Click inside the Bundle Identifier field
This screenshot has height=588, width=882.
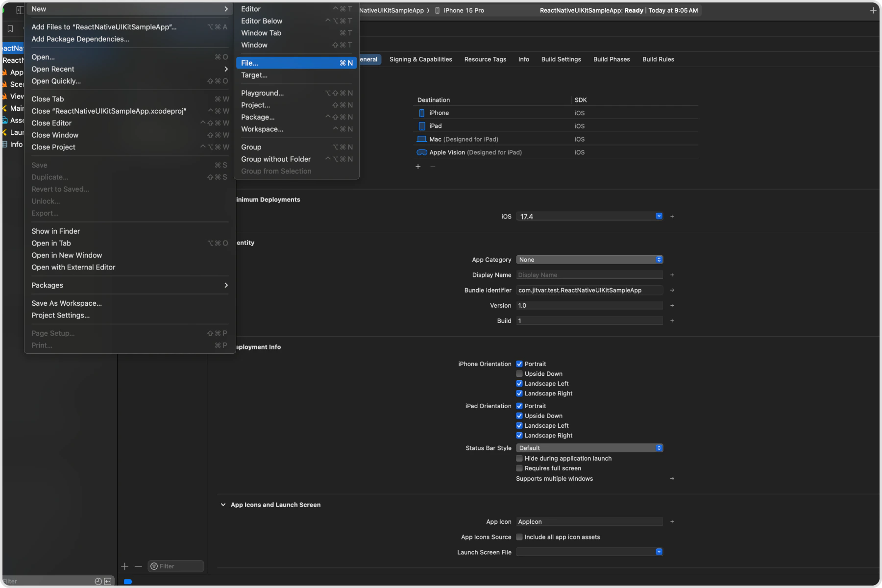point(578,290)
